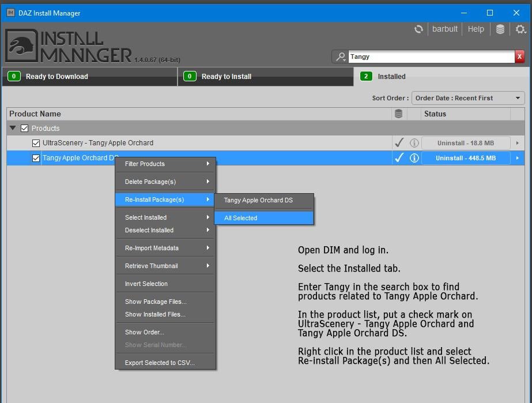Open Delete Package(s) submenu
The height and width of the screenshot is (403, 532).
click(x=165, y=182)
